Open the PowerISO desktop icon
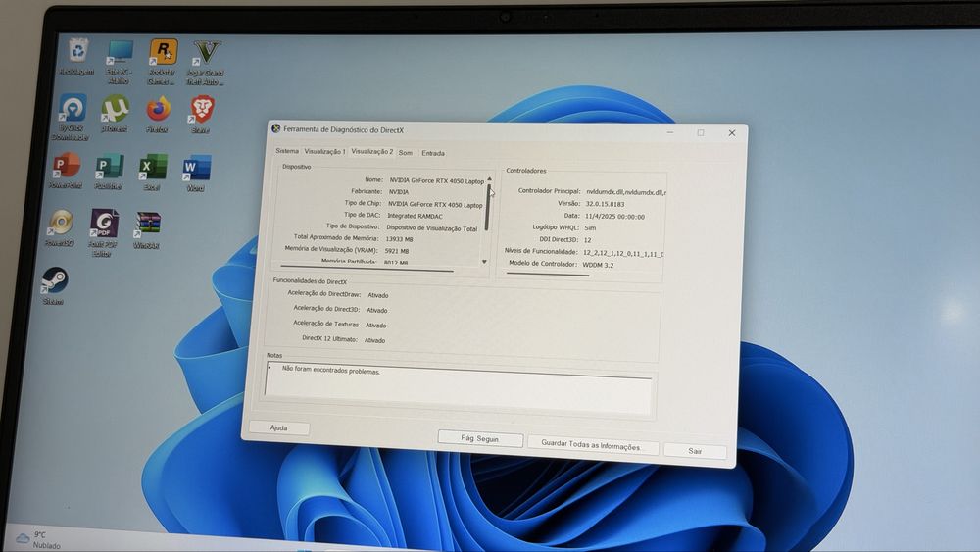The width and height of the screenshot is (980, 552). 60,228
